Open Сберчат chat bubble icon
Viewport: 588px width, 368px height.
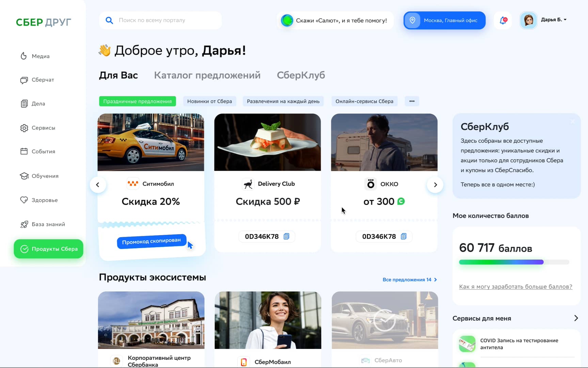[x=24, y=80]
